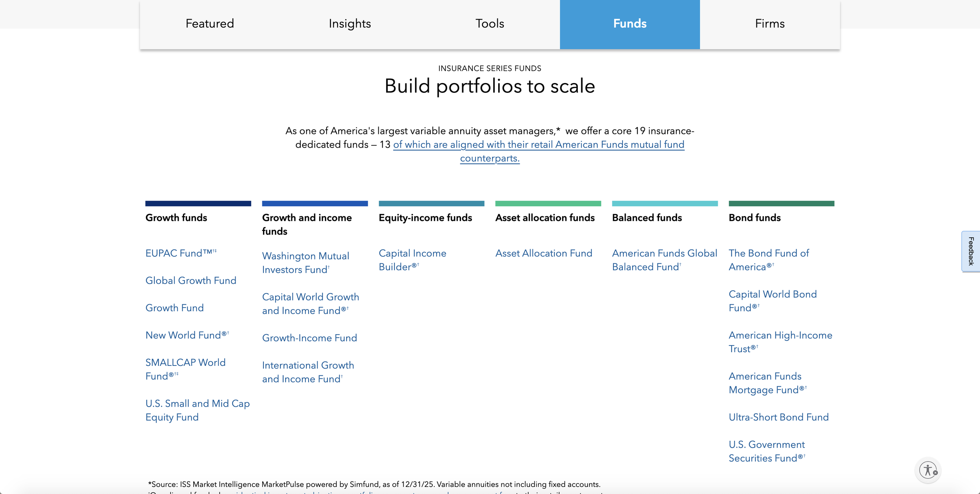Click the 'Asset allocation funds' column heading
Image resolution: width=980 pixels, height=494 pixels.
pyautogui.click(x=545, y=218)
